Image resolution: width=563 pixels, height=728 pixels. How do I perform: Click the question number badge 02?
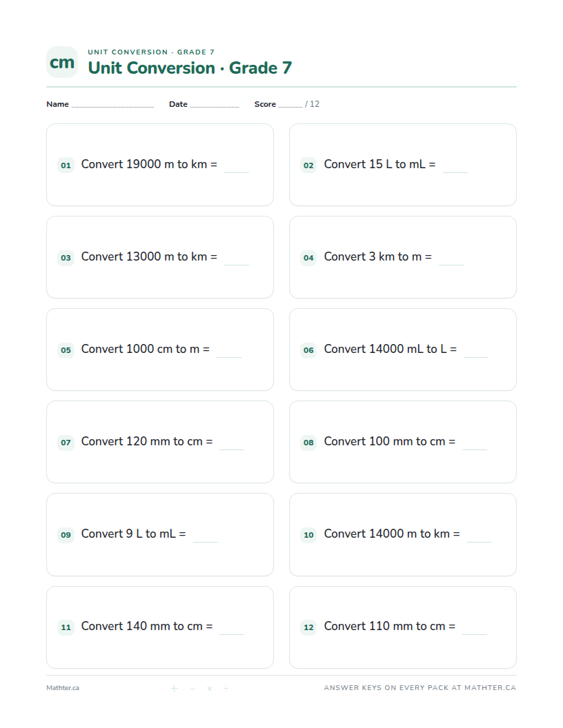tap(308, 165)
